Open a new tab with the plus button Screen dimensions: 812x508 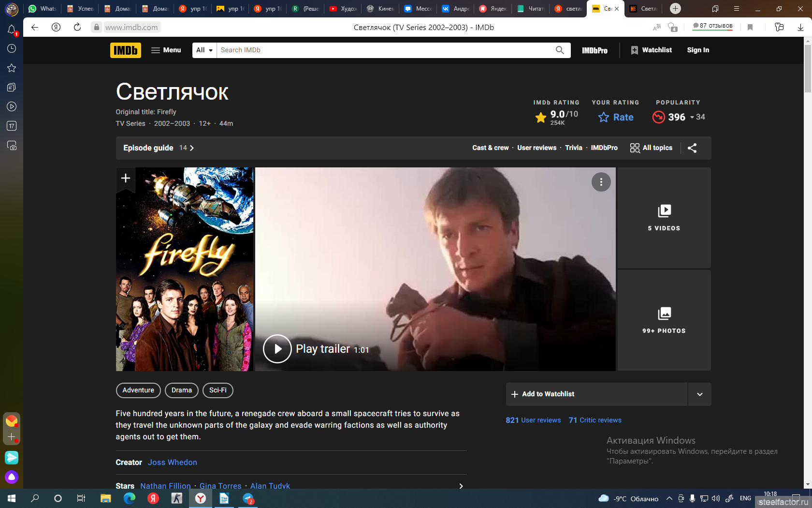676,9
